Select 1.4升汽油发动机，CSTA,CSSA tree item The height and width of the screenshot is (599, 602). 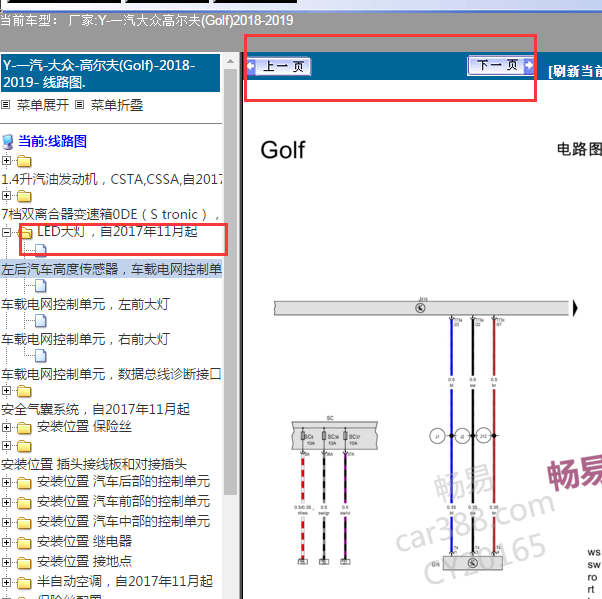111,179
